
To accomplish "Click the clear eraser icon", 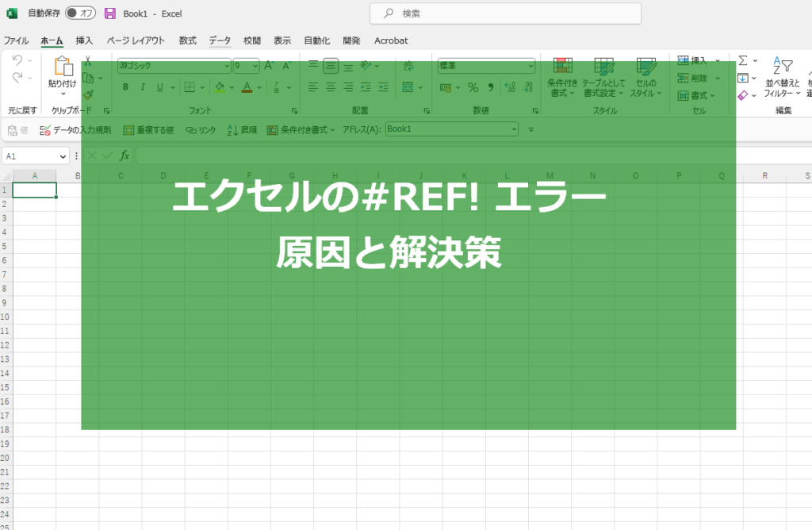I will point(742,95).
